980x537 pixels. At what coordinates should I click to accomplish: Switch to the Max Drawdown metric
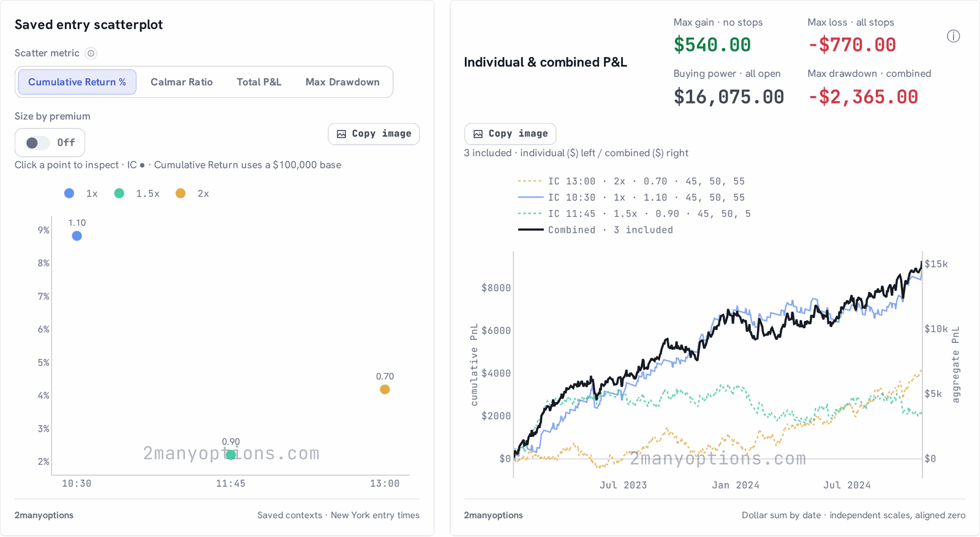(x=342, y=82)
